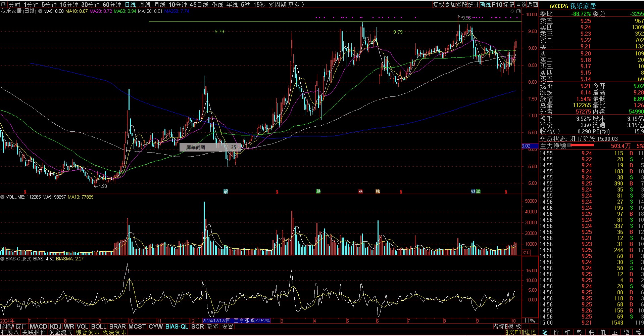The image size is (644, 336).
Task: Click the X10 volume scale label
Action: pyautogui.click(x=526, y=252)
